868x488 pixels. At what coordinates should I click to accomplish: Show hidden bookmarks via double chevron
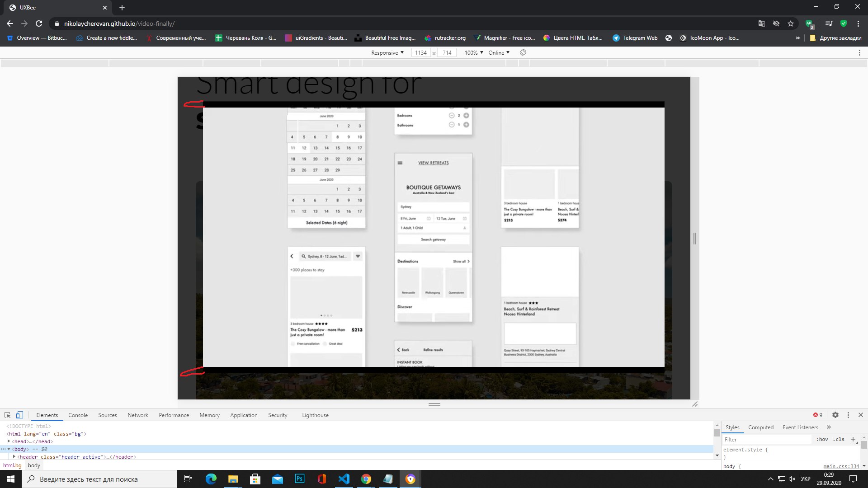click(798, 38)
